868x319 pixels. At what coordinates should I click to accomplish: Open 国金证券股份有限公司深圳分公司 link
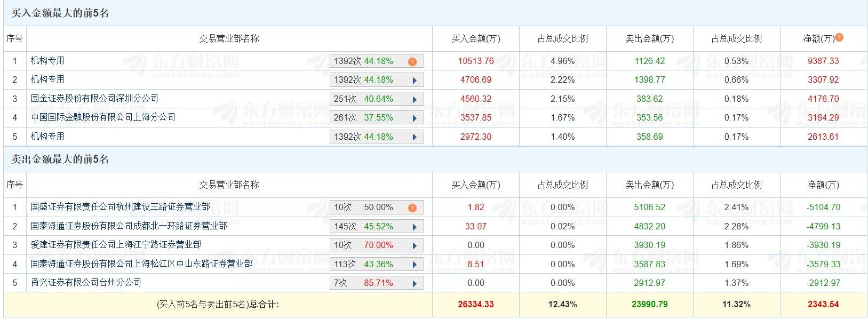click(94, 99)
